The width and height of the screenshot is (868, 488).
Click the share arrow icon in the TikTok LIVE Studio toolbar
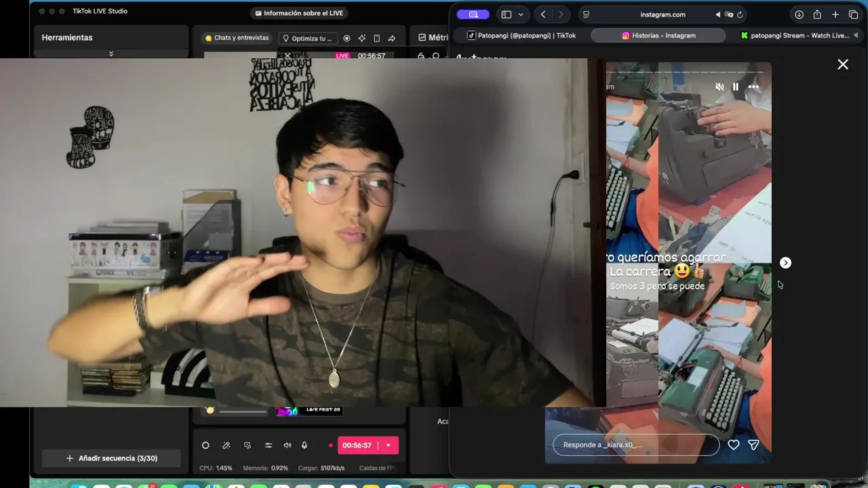(392, 39)
